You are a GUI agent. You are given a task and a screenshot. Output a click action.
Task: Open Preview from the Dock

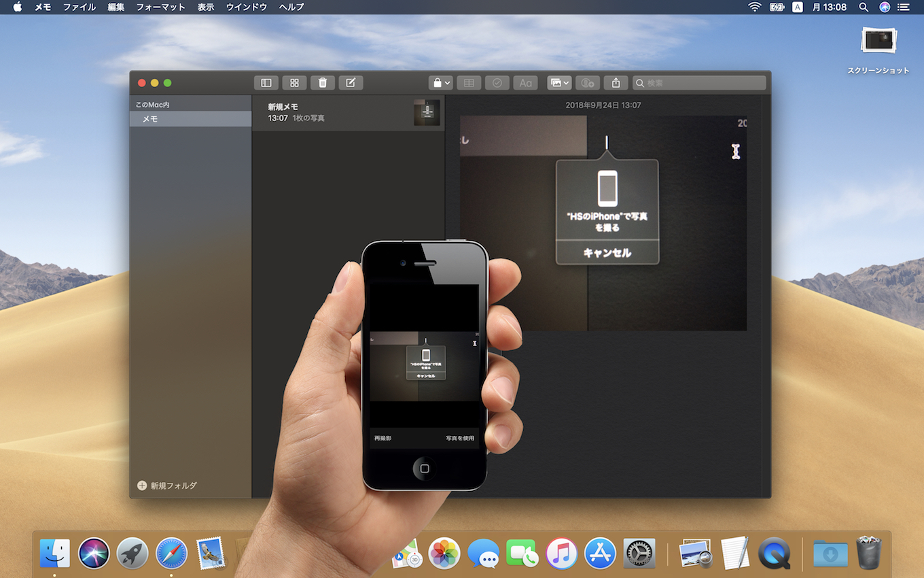(695, 554)
